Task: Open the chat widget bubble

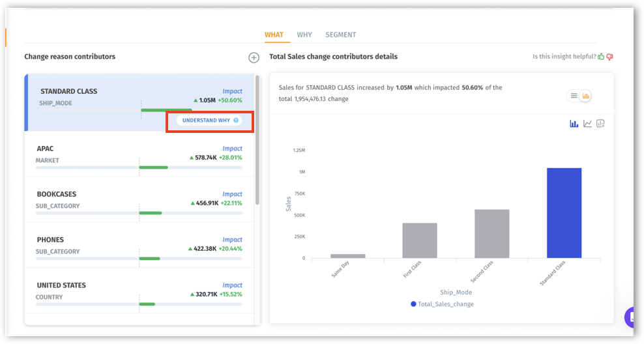Action: (x=634, y=317)
